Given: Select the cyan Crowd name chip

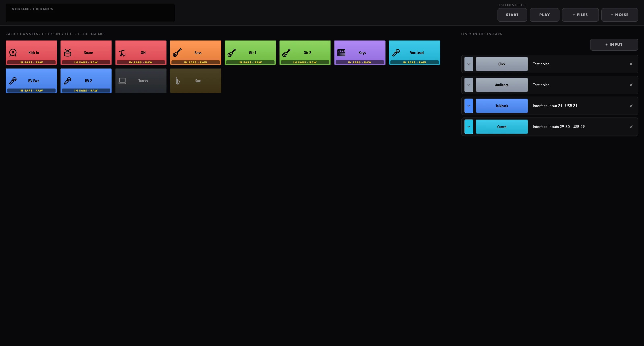Looking at the screenshot, I should 502,127.
